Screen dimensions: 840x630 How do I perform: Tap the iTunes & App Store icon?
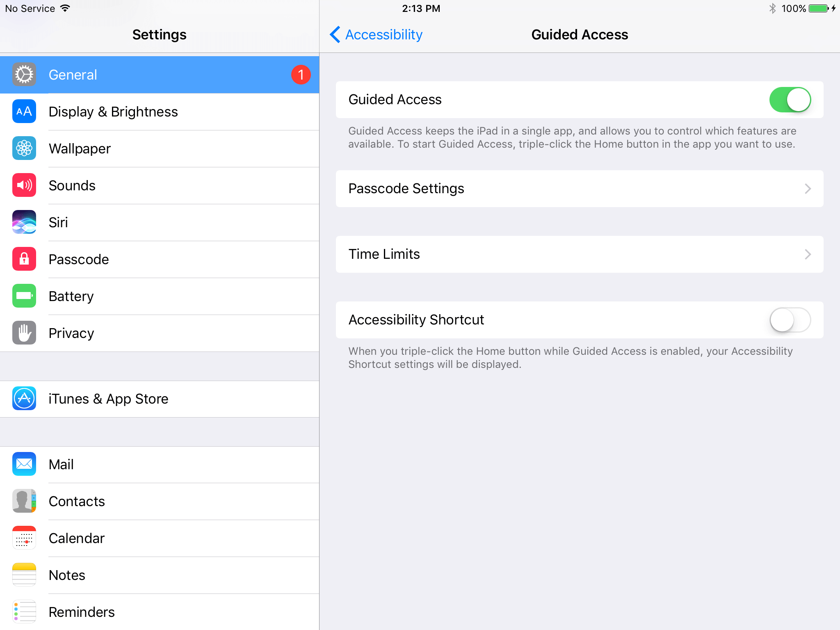[x=25, y=398]
